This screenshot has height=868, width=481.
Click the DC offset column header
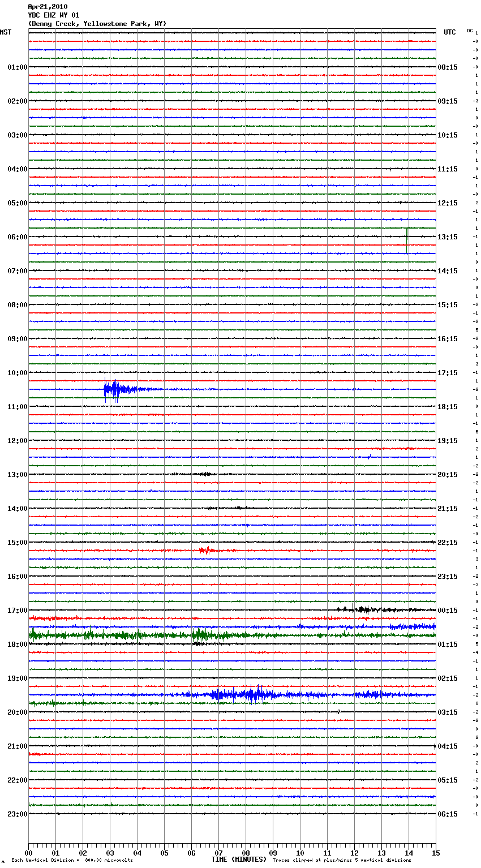(470, 31)
